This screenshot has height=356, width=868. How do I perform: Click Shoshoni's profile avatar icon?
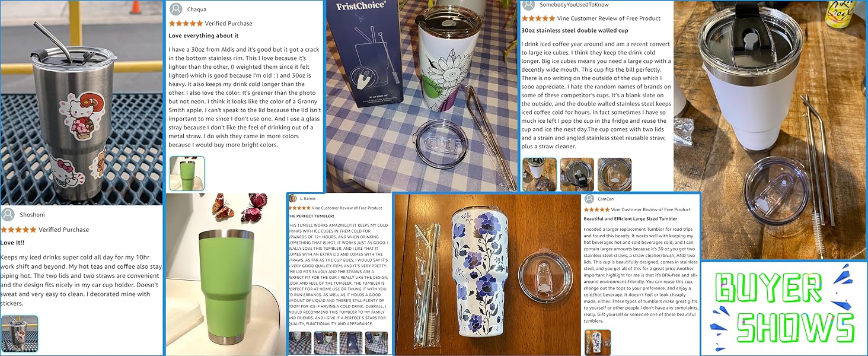coord(8,215)
